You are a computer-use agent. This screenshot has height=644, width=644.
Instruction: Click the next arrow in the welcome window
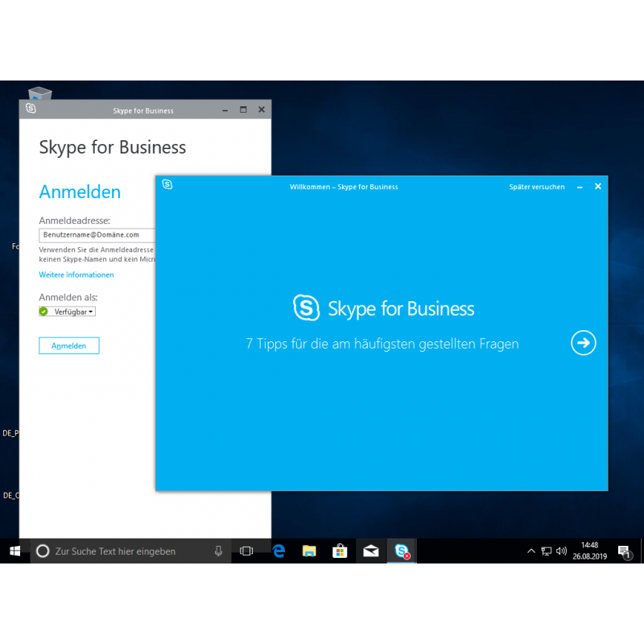pos(584,343)
